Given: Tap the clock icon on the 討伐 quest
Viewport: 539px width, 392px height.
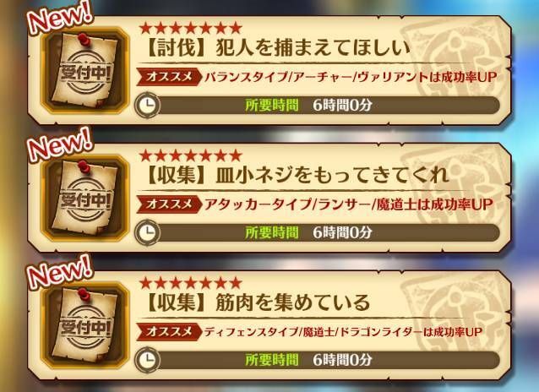Looking at the screenshot, I should point(147,105).
